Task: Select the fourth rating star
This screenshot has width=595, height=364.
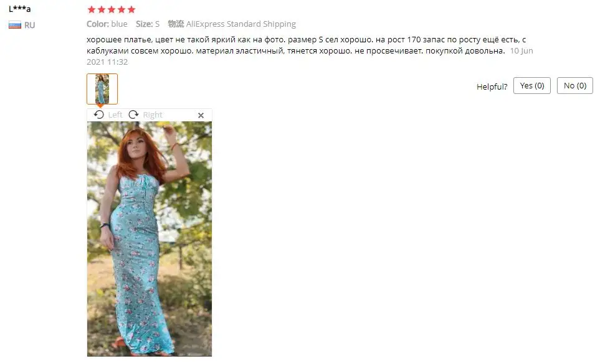Action: 121,9
